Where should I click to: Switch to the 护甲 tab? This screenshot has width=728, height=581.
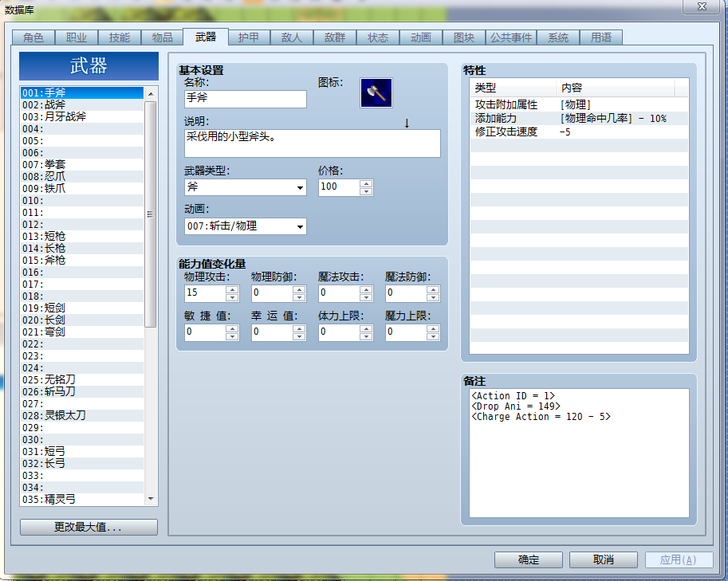pos(249,37)
